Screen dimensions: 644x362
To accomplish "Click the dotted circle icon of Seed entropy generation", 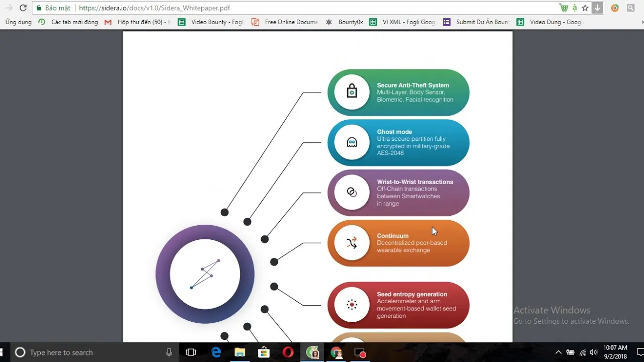I will click(x=352, y=305).
